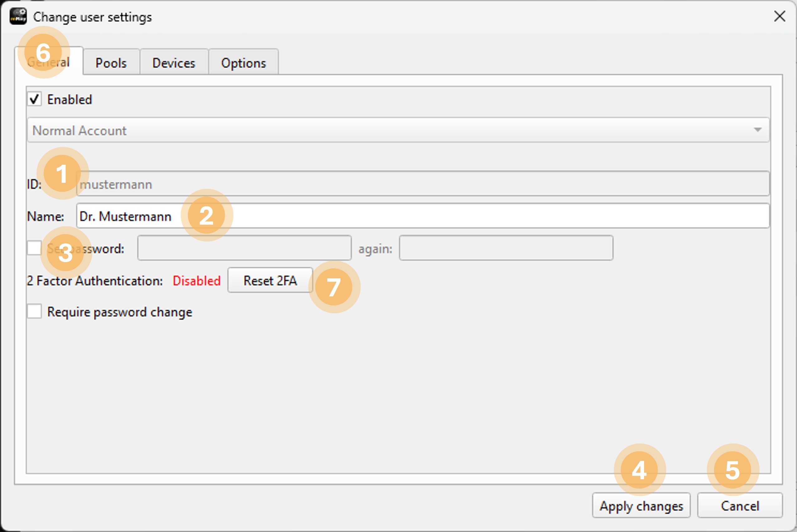This screenshot has height=532, width=797.
Task: Uncheck the Enabled checkbox
Action: tap(35, 100)
